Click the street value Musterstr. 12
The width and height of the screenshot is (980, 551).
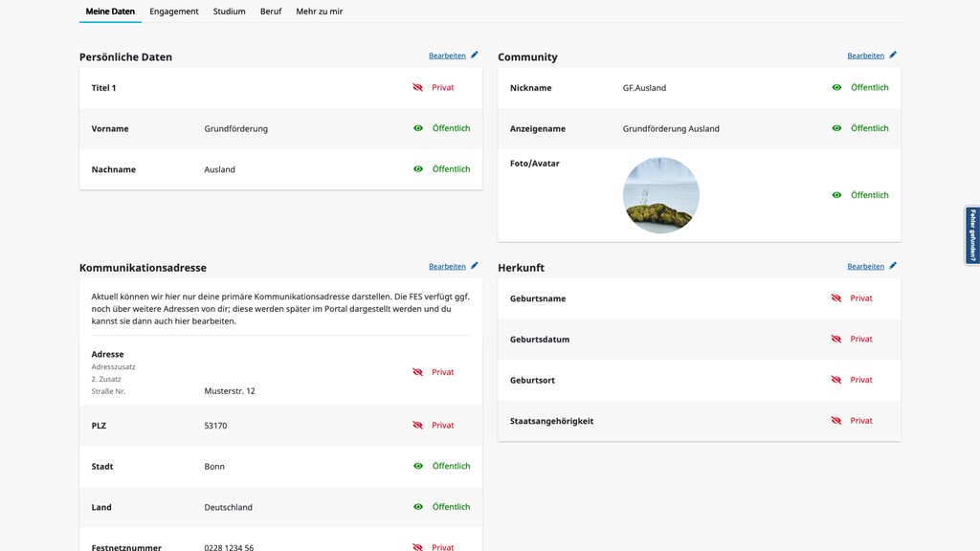tap(230, 391)
